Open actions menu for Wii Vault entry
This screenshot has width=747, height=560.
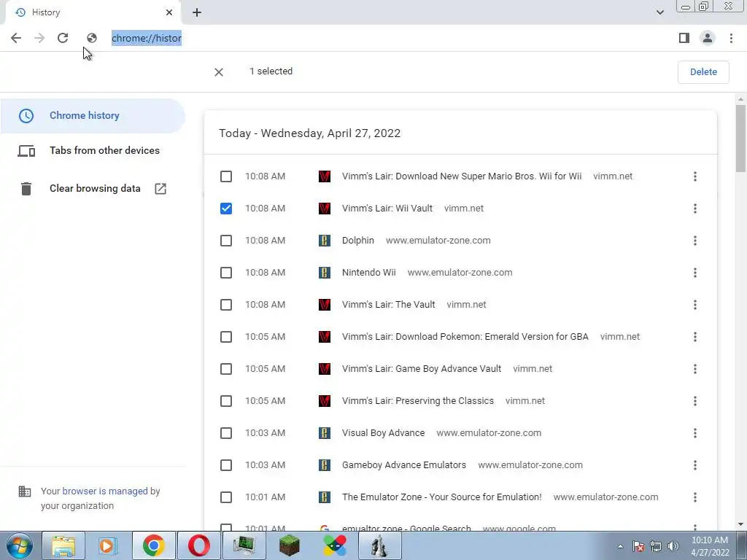coord(695,209)
